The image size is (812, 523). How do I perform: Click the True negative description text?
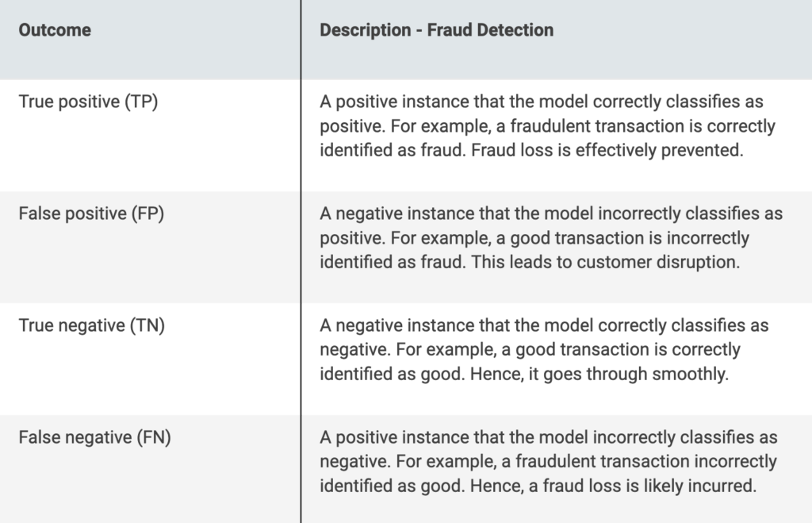(544, 350)
